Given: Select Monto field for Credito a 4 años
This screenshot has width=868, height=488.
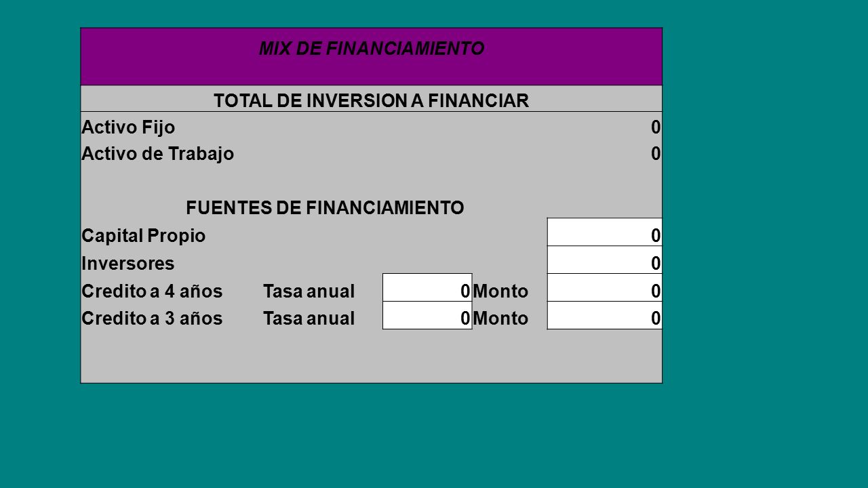Looking at the screenshot, I should [x=604, y=287].
